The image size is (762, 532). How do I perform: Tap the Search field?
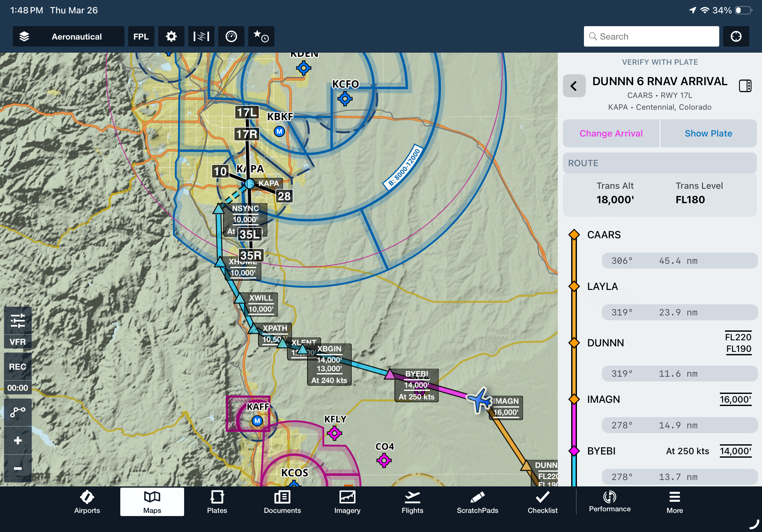pos(651,36)
